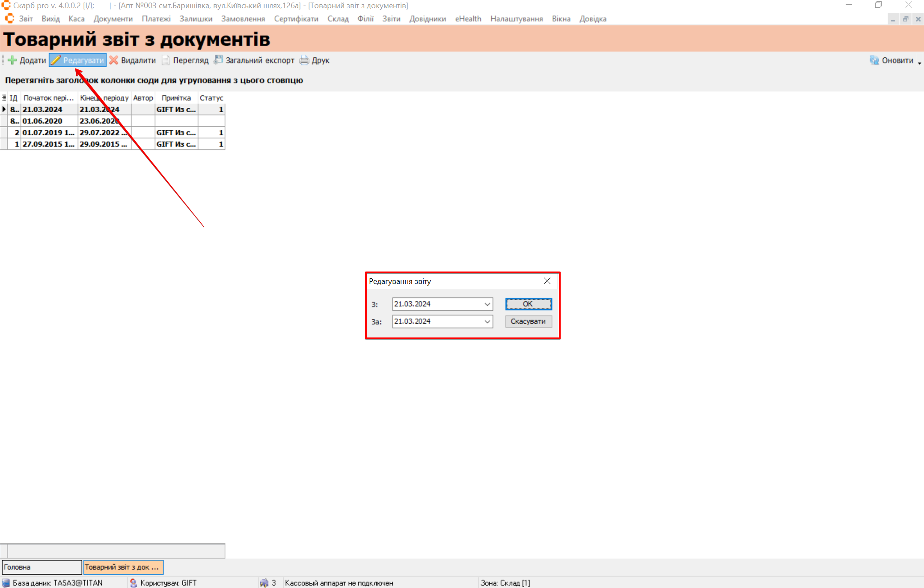Click the red X Видалити icon
The height and width of the screenshot is (588, 924).
pos(114,60)
